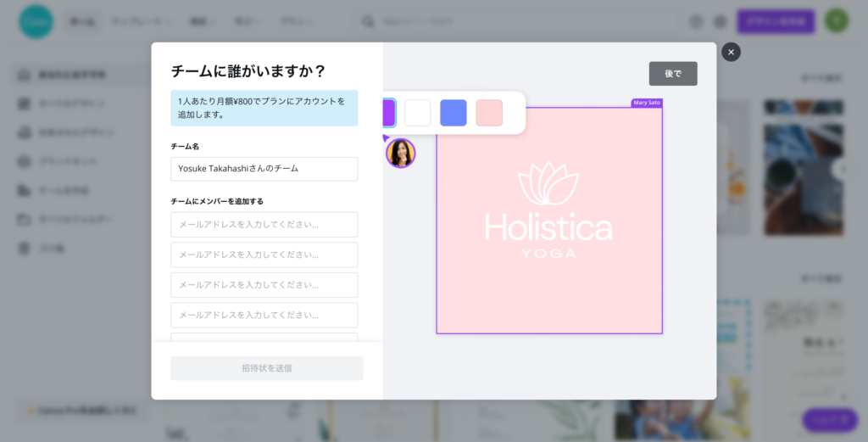Click the trash icon in left sidebar

pos(24,249)
